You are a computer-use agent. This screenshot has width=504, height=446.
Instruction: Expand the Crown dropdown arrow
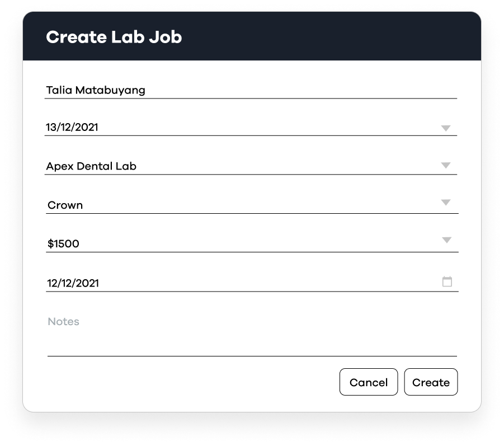445,202
